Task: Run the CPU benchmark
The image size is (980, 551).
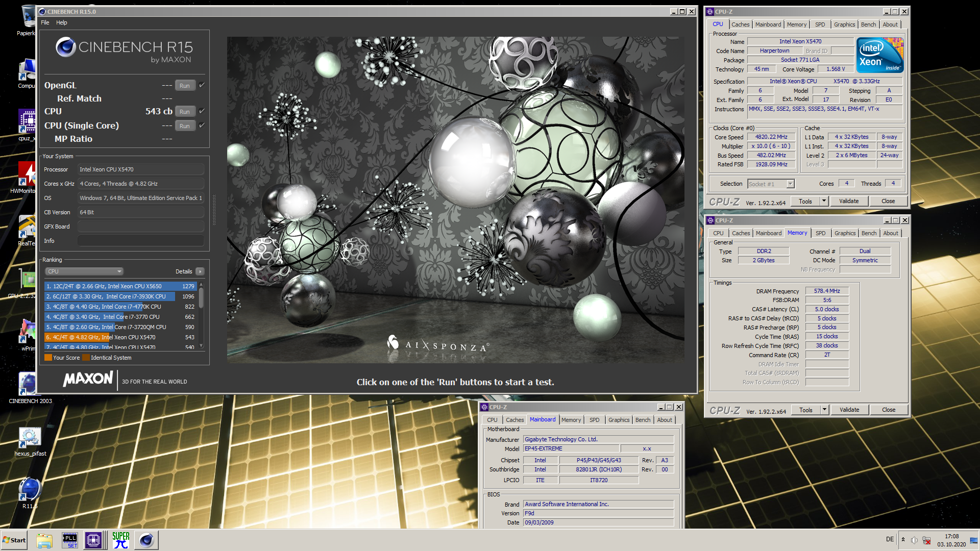Action: (x=185, y=111)
